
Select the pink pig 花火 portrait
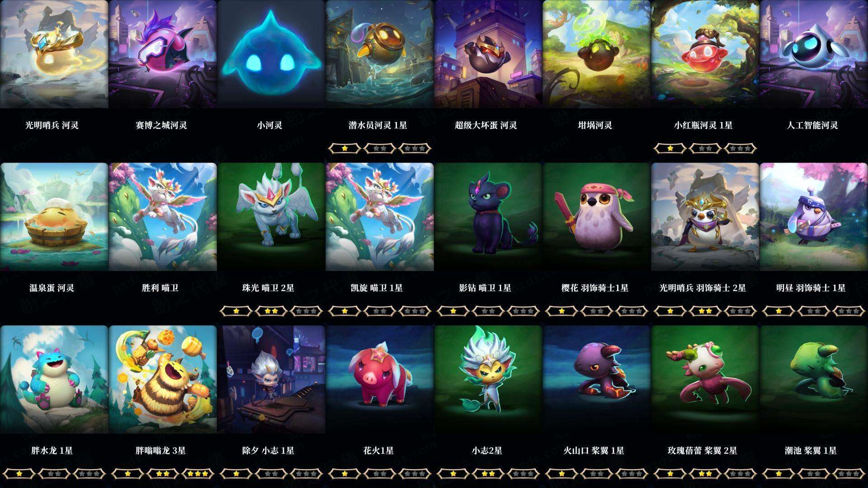coord(380,380)
